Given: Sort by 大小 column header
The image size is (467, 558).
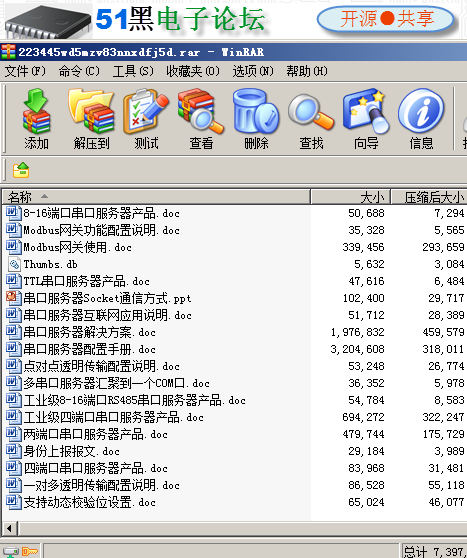Looking at the screenshot, I should [x=351, y=197].
